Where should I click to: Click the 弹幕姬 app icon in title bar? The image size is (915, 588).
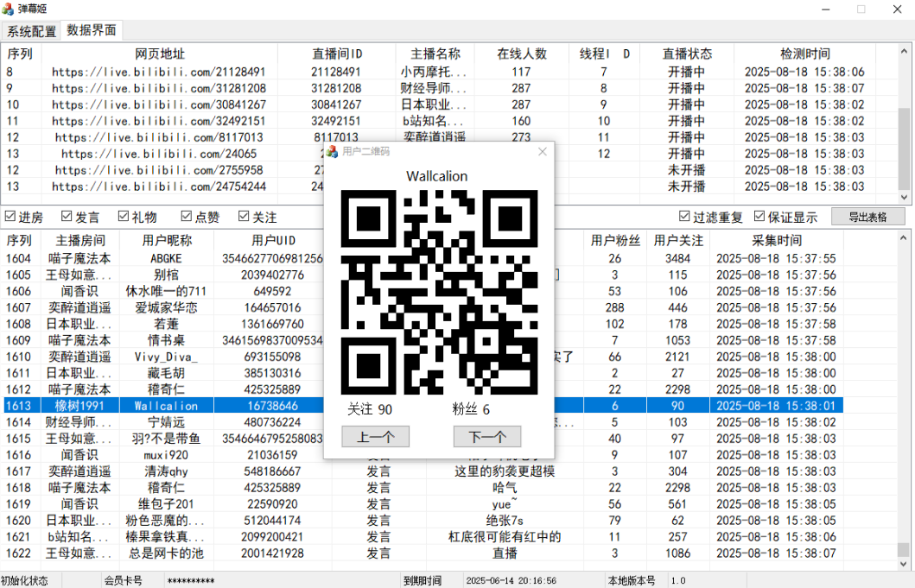coord(8,9)
